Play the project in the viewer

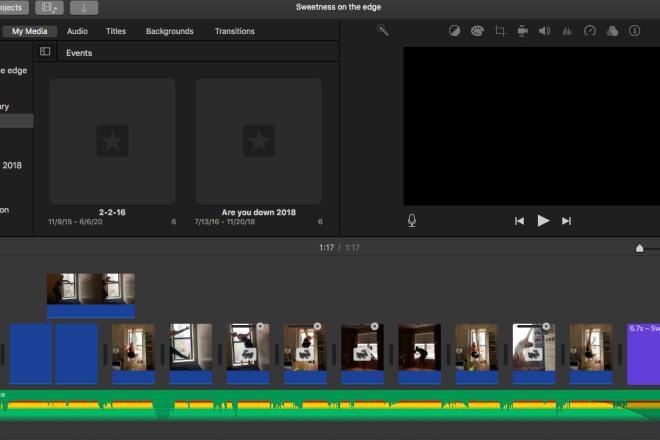pyautogui.click(x=543, y=221)
